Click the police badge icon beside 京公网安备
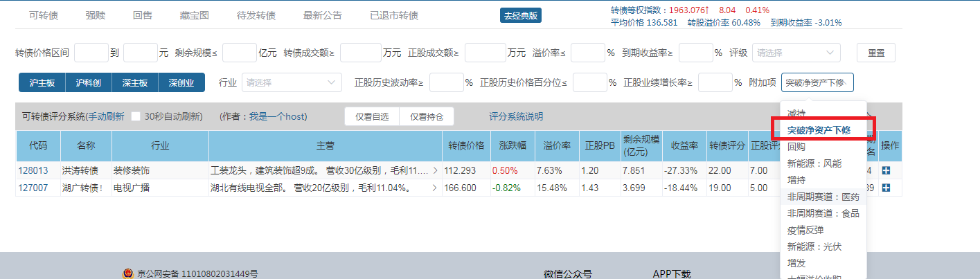The width and height of the screenshot is (980, 279). (127, 274)
